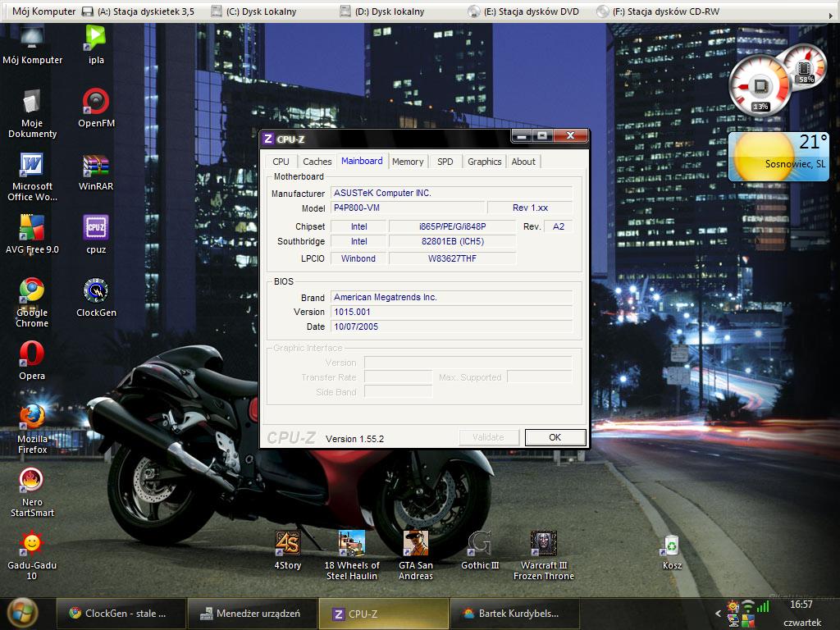Switch to the Graphics tab
Image resolution: width=840 pixels, height=630 pixels.
484,162
